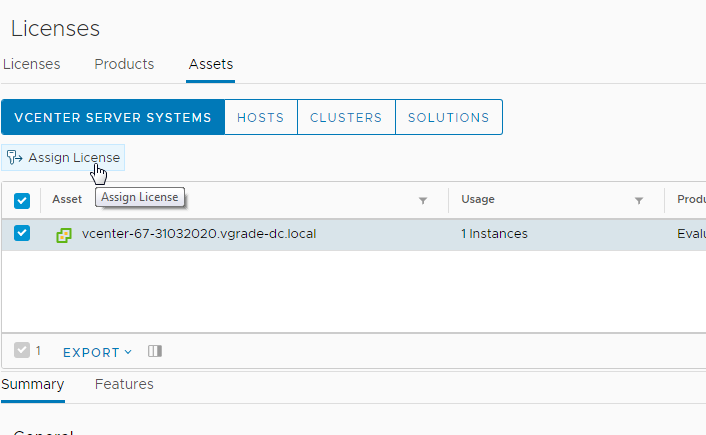Screen dimensions: 706x435
Task: Select the VCENTER SERVER SYSTEMS button
Action: pos(113,117)
